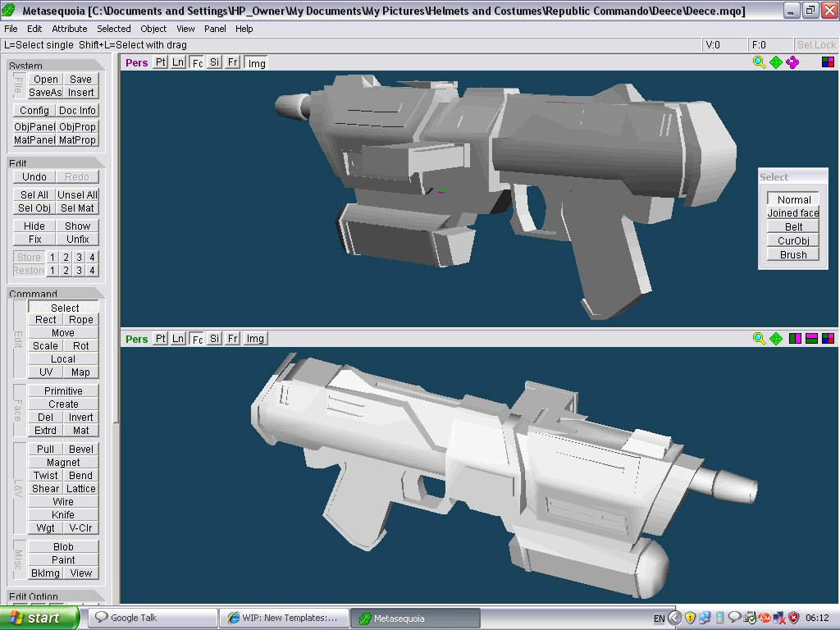Click the disconnected network tray icon with red X
Image resolution: width=840 pixels, height=630 pixels.
(779, 618)
